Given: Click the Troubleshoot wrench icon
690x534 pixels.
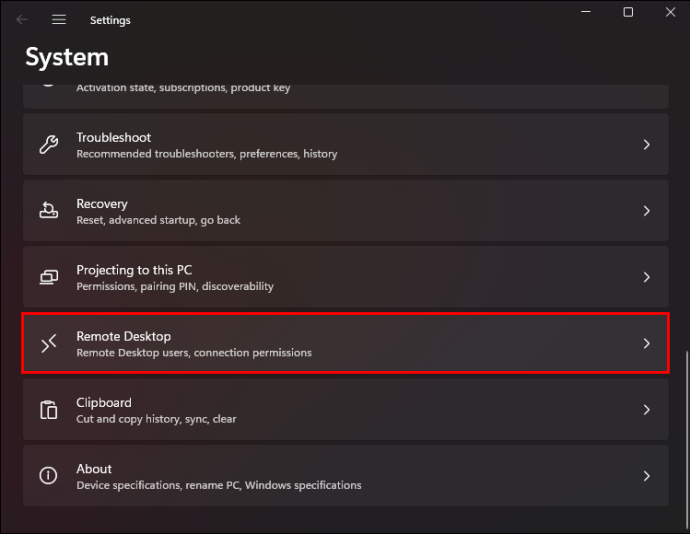Looking at the screenshot, I should pos(48,144).
